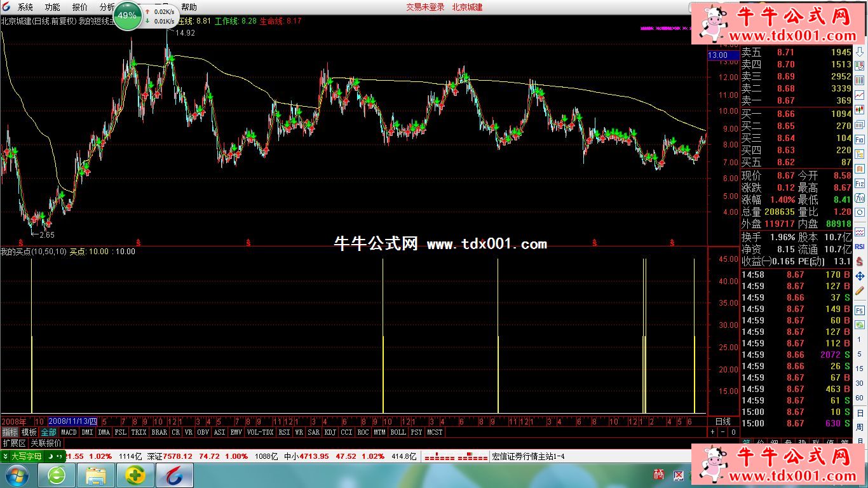Image resolution: width=868 pixels, height=488 pixels.
Task: Select the 全部 indicator filter
Action: tap(48, 432)
